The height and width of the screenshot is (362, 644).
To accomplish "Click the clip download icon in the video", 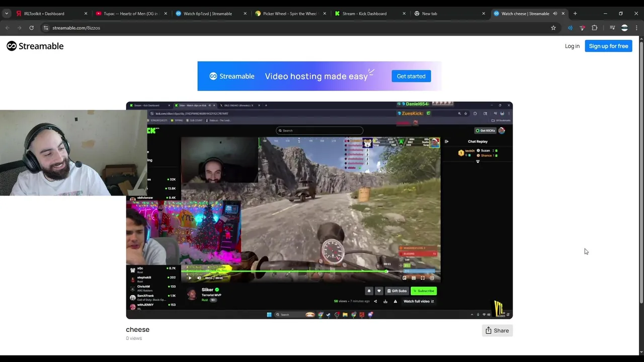I will click(385, 301).
